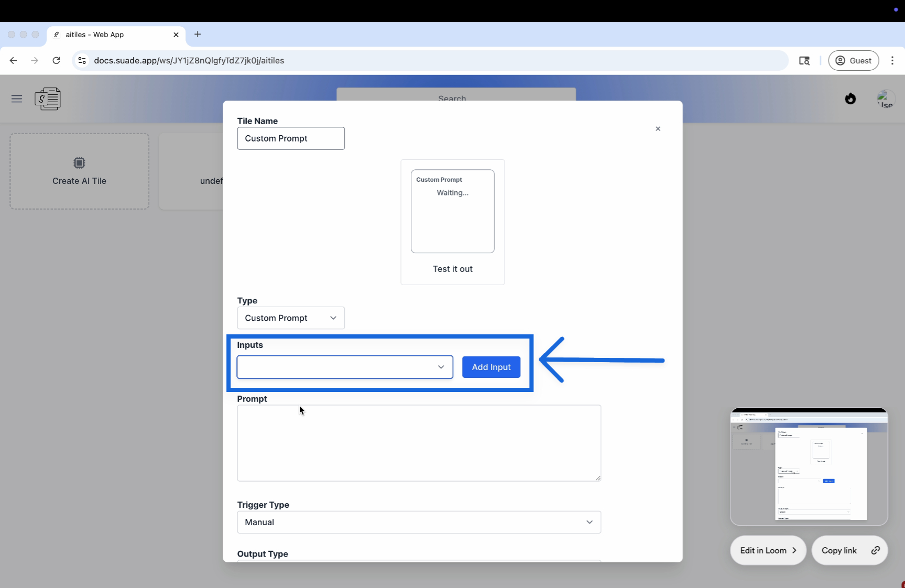Expand the Type dropdown showing Custom Prompt

coord(291,318)
